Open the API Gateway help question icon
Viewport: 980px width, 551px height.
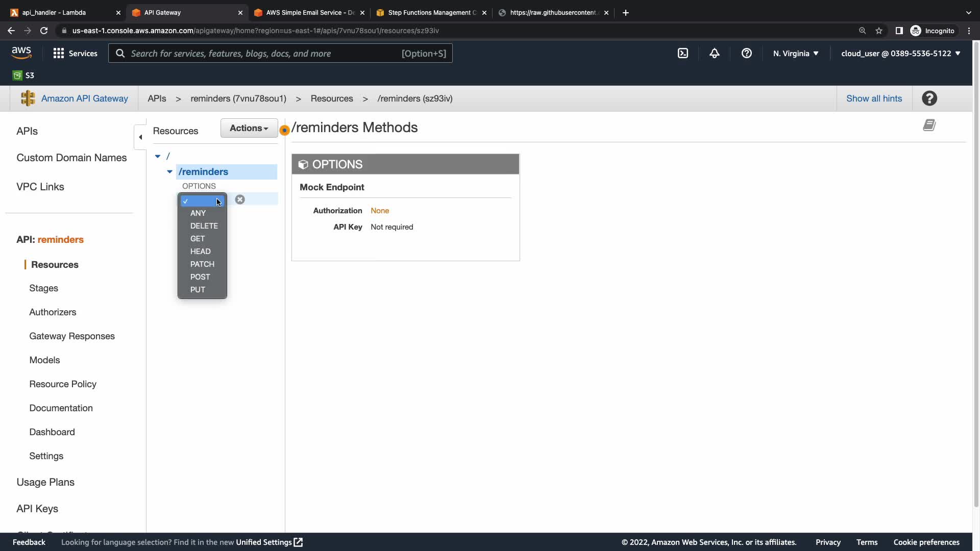click(929, 98)
